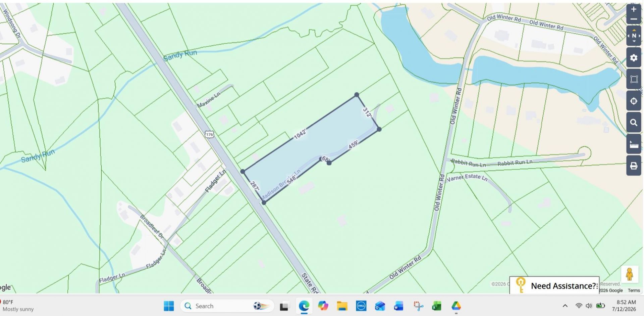The image size is (644, 316).
Task: Click the battery status icon
Action: tap(600, 306)
